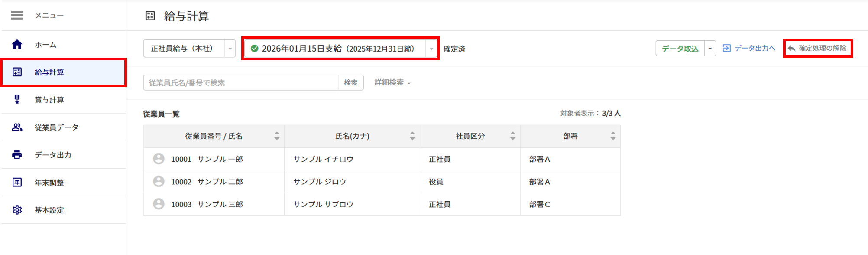Click the employee name/number search field

point(240,82)
